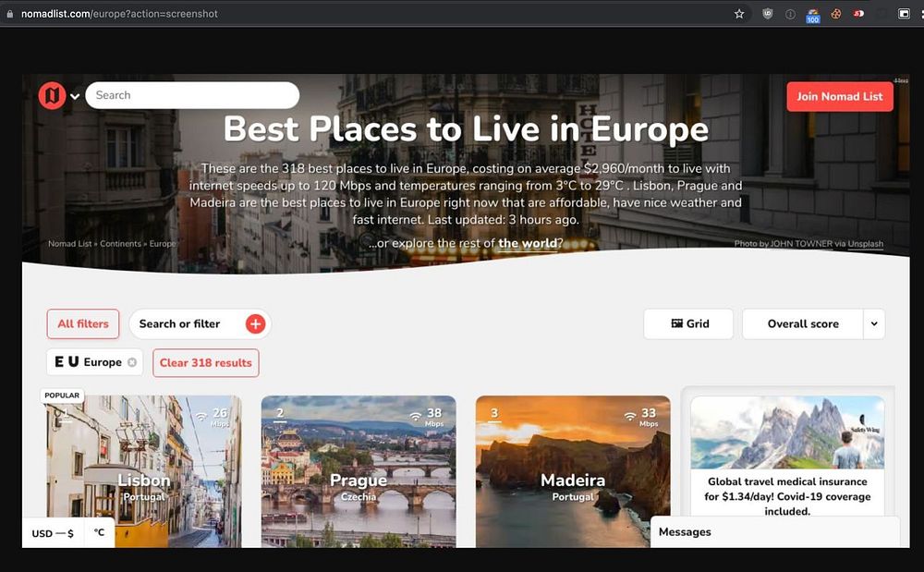The width and height of the screenshot is (924, 572).
Task: Click the red plus icon in filter box
Action: coord(255,324)
